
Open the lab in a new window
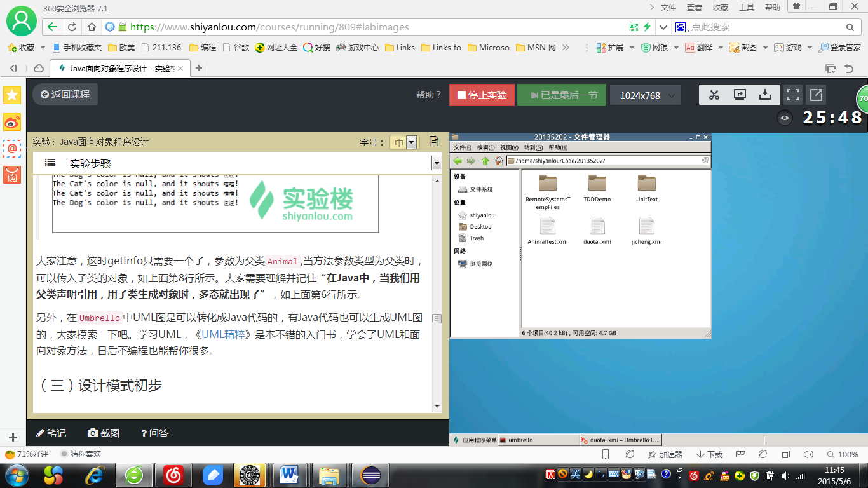click(x=815, y=95)
